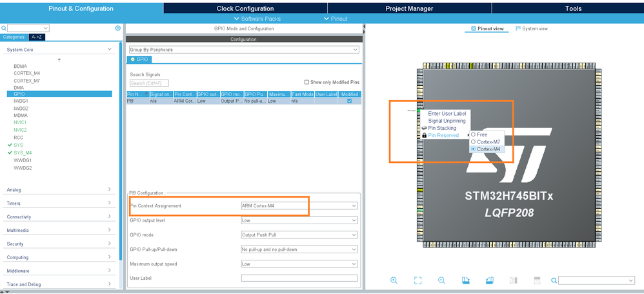Switch to Categories tab
The image size is (644, 294).
[14, 37]
